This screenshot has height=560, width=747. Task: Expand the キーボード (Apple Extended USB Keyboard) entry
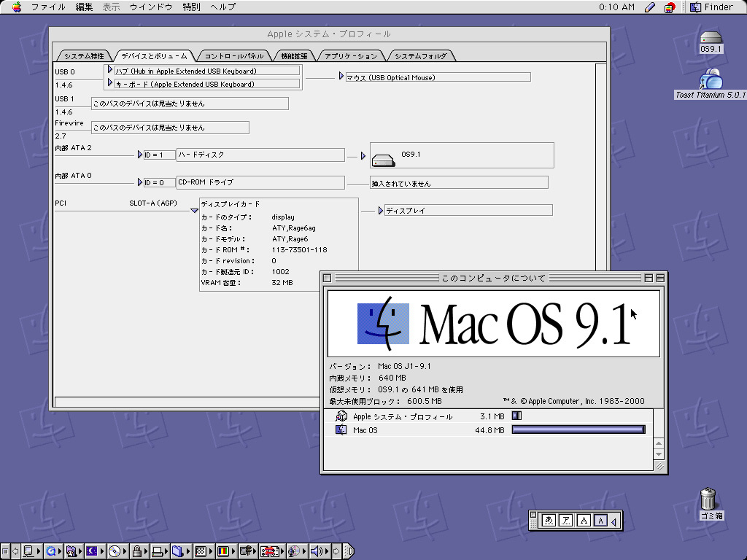(110, 83)
